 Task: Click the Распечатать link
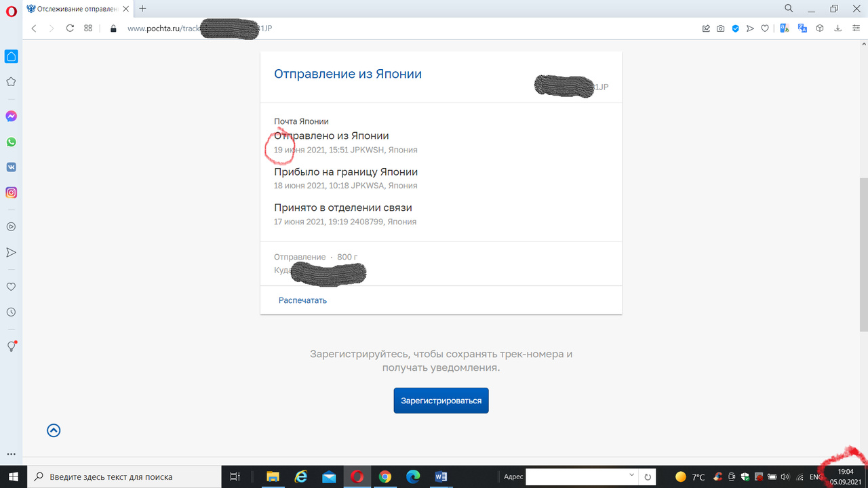click(x=302, y=300)
